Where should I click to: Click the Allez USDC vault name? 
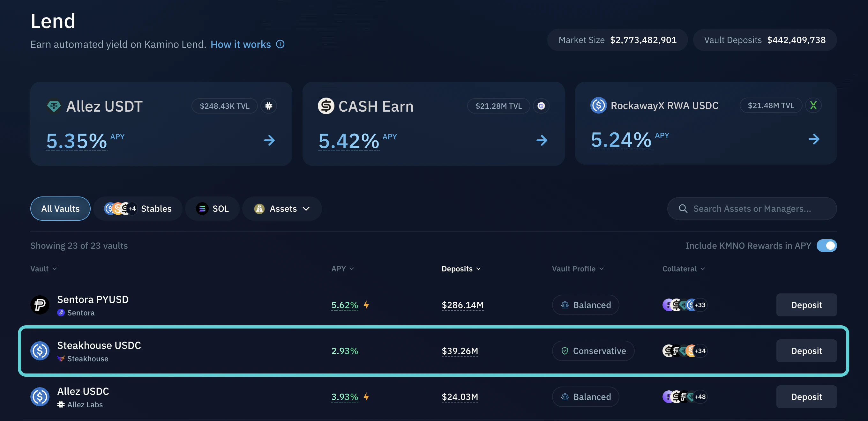83,391
